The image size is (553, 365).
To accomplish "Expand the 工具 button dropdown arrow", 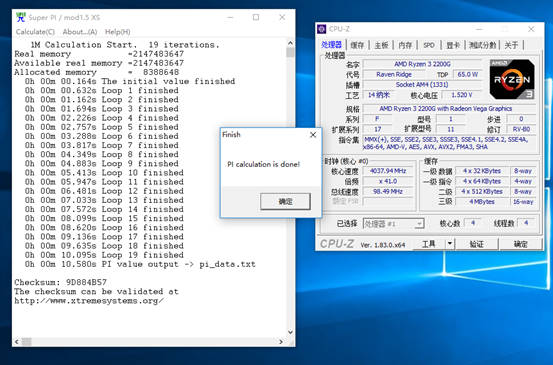I will pyautogui.click(x=449, y=244).
